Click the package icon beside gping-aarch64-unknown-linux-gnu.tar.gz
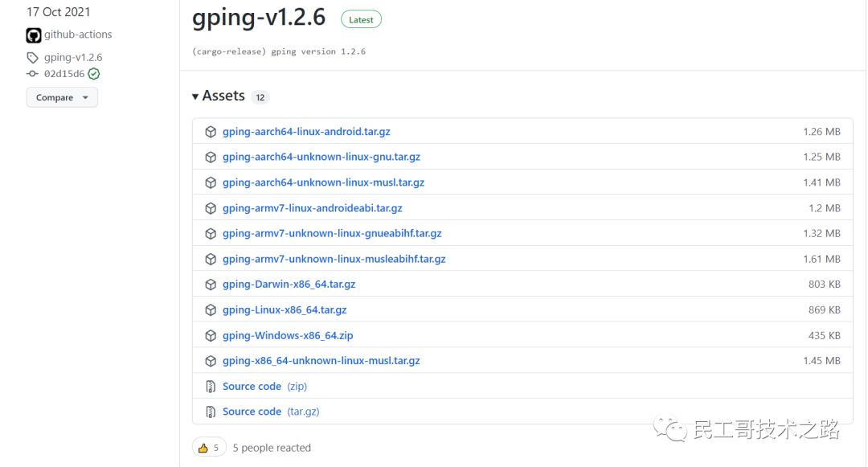The image size is (868, 467). click(x=211, y=158)
